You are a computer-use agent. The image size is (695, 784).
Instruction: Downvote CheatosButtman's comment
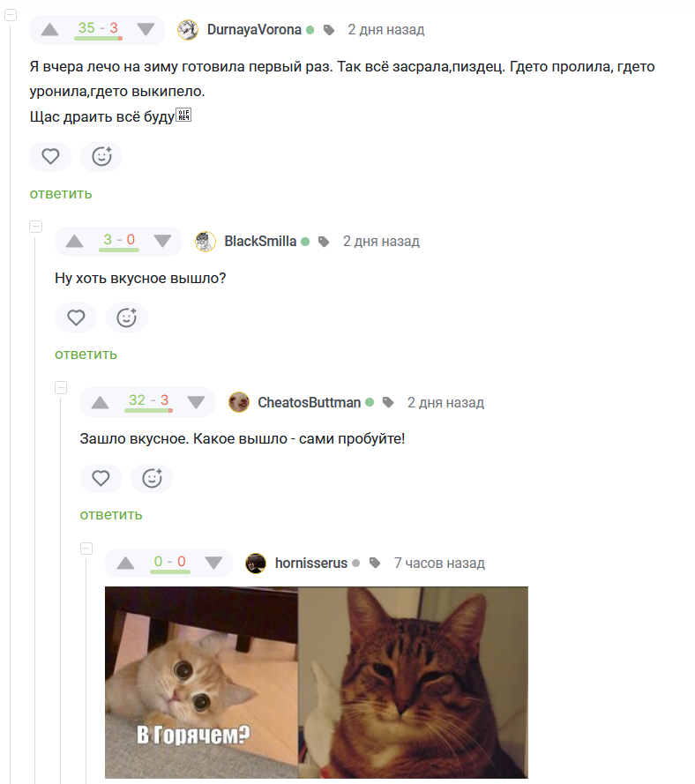click(196, 402)
